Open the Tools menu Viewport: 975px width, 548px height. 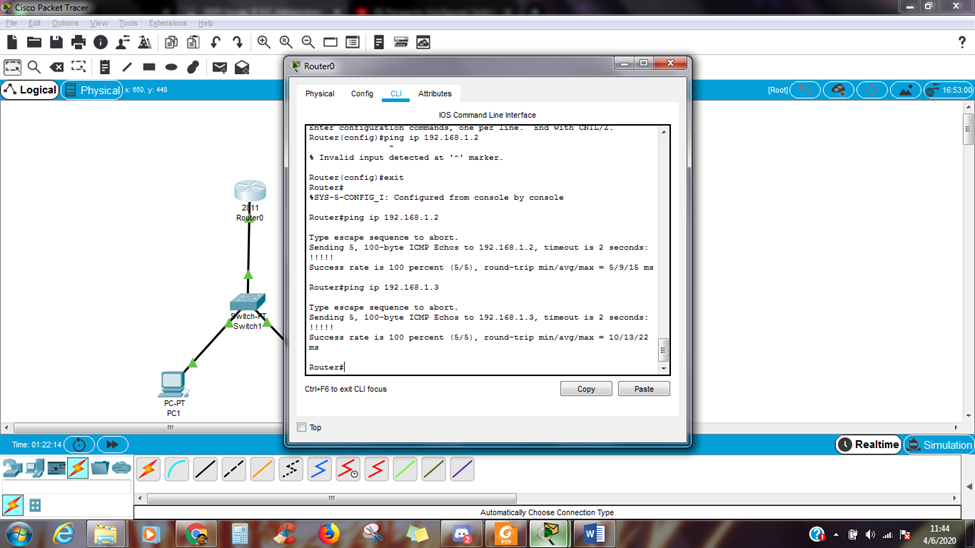click(x=127, y=23)
